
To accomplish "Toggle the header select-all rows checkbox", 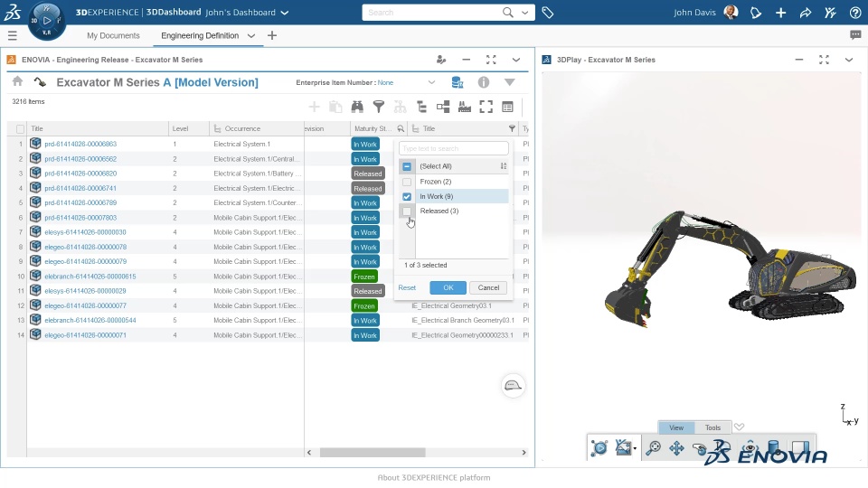I will click(21, 129).
